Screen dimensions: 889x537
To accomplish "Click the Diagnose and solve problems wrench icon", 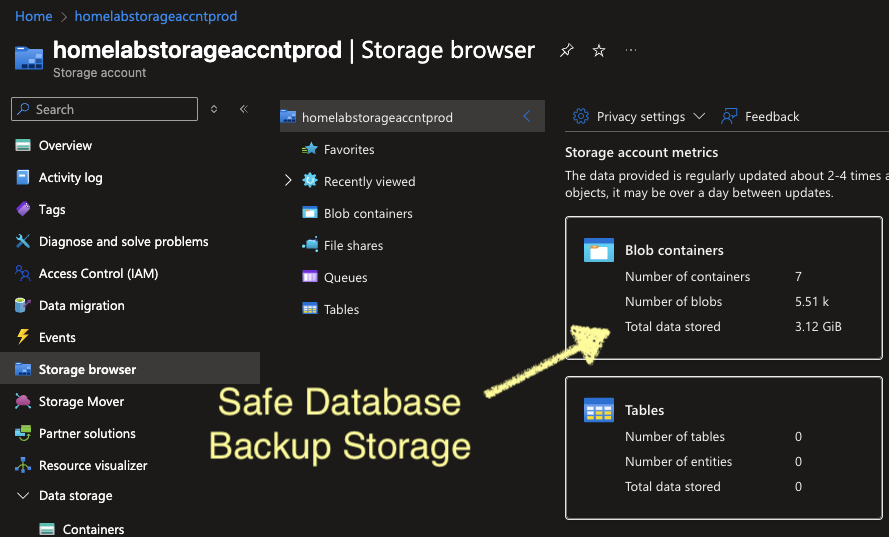I will 23,241.
